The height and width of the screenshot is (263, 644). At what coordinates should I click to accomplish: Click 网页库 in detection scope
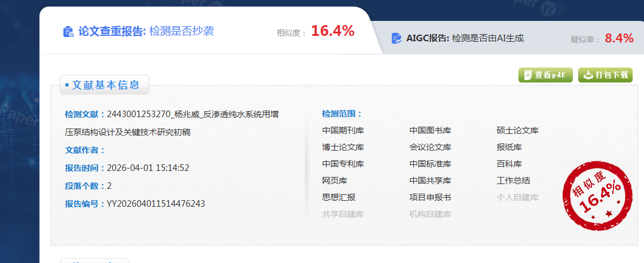[334, 181]
